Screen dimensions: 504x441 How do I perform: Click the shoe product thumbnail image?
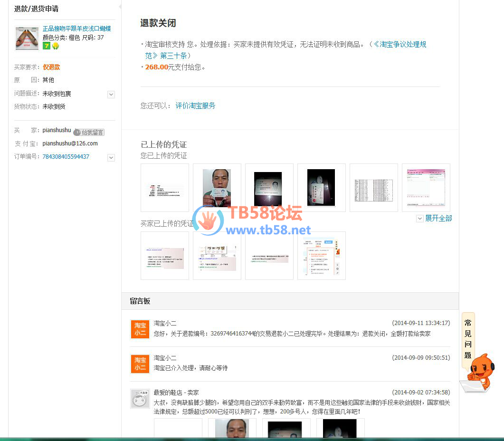click(27, 38)
